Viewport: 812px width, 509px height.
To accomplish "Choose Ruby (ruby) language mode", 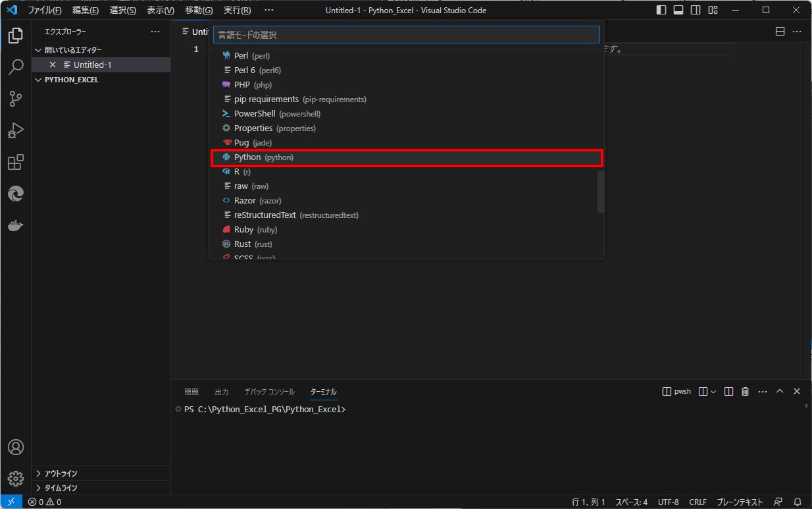I will pyautogui.click(x=407, y=230).
